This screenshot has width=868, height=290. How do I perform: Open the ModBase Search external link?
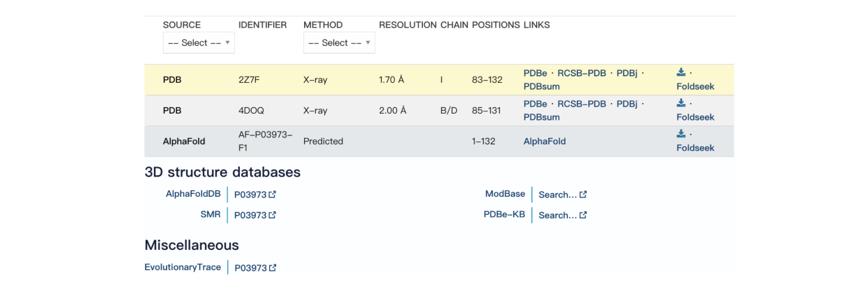(x=562, y=195)
